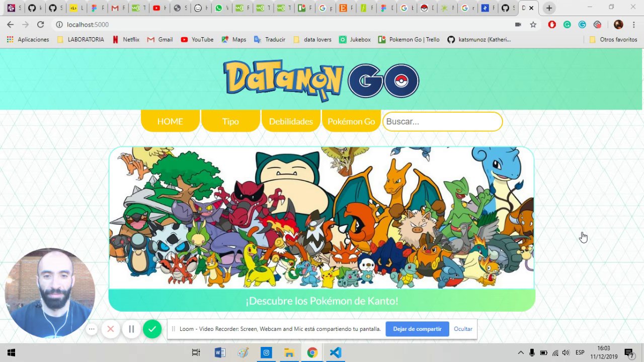The height and width of the screenshot is (362, 644).
Task: Click the Dejar de compartir button
Action: coord(417,329)
